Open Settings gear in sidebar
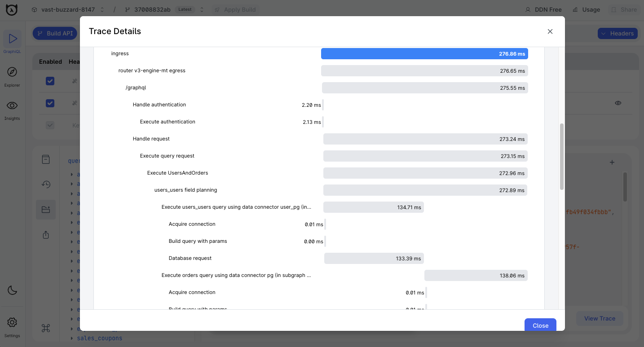This screenshot has width=644, height=347. coord(12,326)
